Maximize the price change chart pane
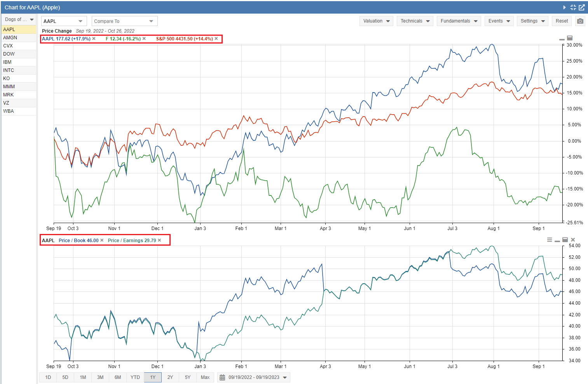The image size is (588, 384). (x=570, y=38)
